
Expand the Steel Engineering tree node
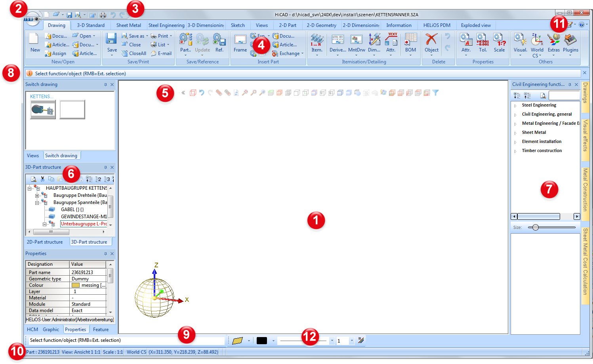(x=515, y=106)
